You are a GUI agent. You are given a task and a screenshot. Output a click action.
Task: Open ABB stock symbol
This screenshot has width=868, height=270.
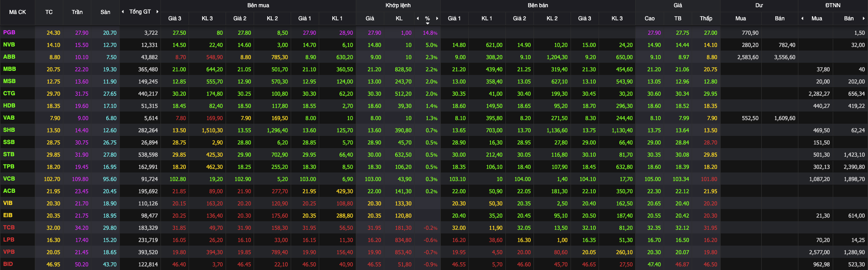[9, 57]
